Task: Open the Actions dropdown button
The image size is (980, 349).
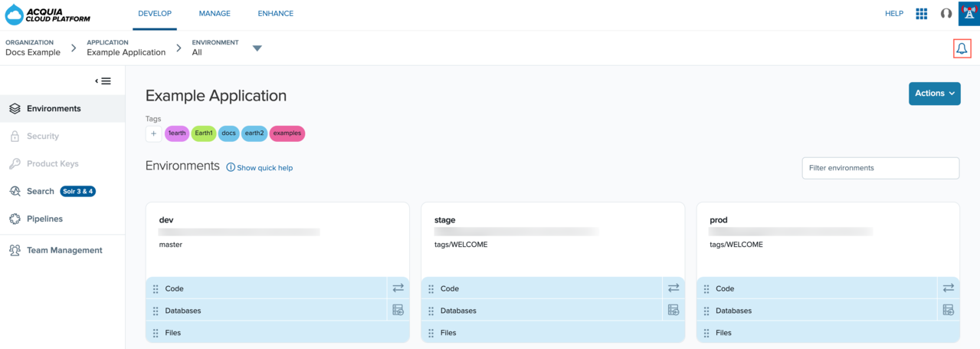Action: [934, 94]
